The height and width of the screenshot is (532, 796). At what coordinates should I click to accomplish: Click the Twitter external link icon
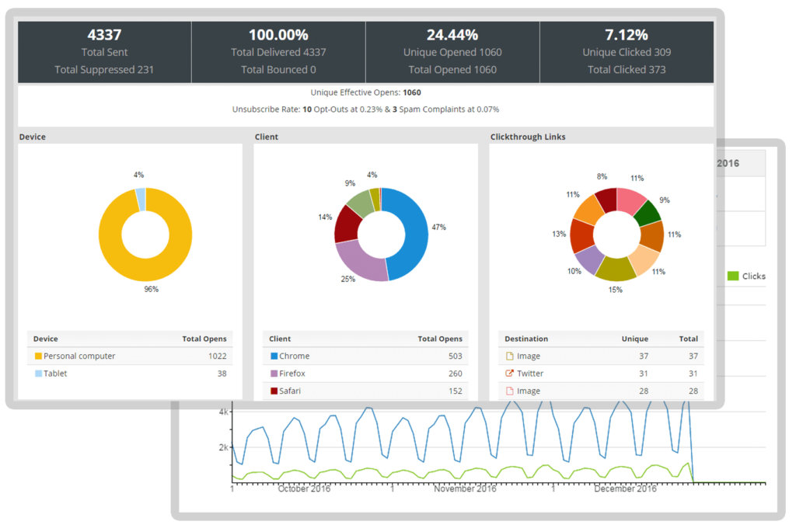[510, 374]
